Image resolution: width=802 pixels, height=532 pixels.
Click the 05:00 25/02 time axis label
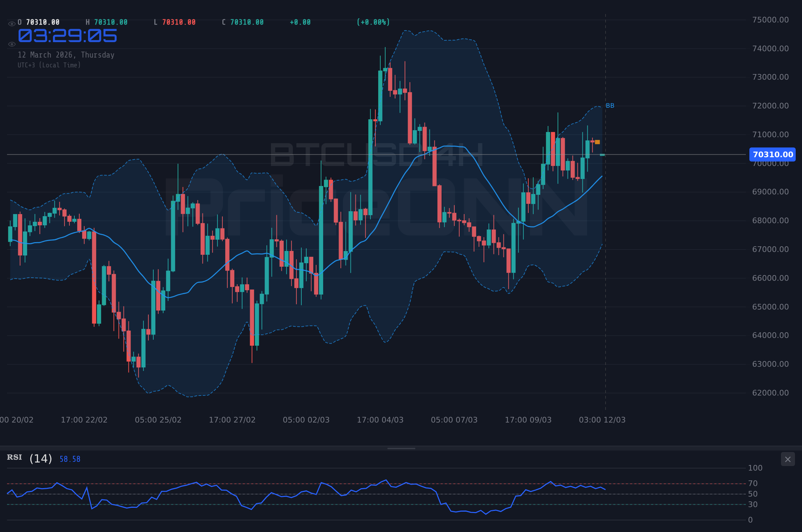click(158, 420)
